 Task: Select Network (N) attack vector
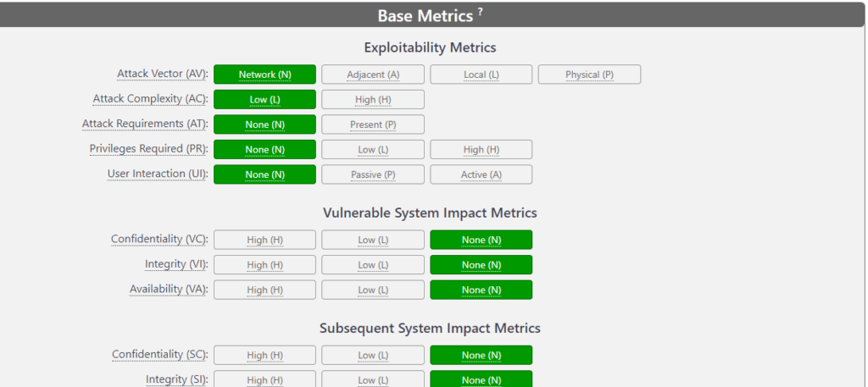click(x=264, y=75)
